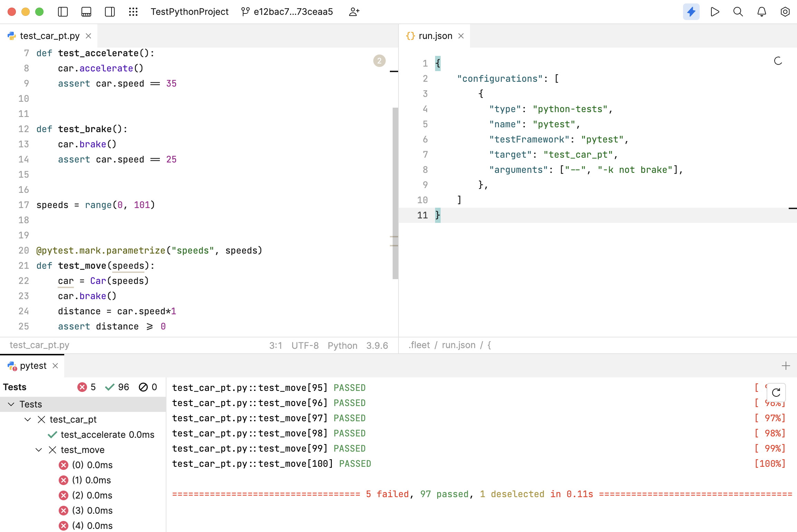
Task: Click the problems badge showing 2
Action: point(380,61)
